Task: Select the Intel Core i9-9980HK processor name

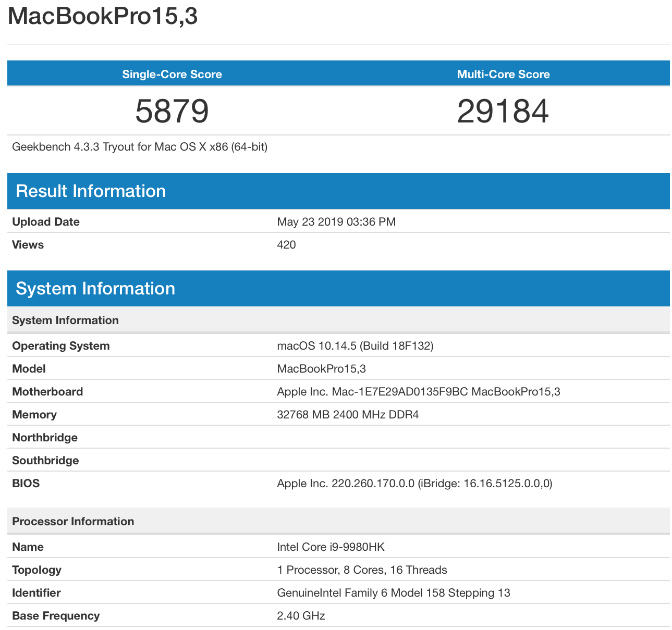Action: pos(331,547)
